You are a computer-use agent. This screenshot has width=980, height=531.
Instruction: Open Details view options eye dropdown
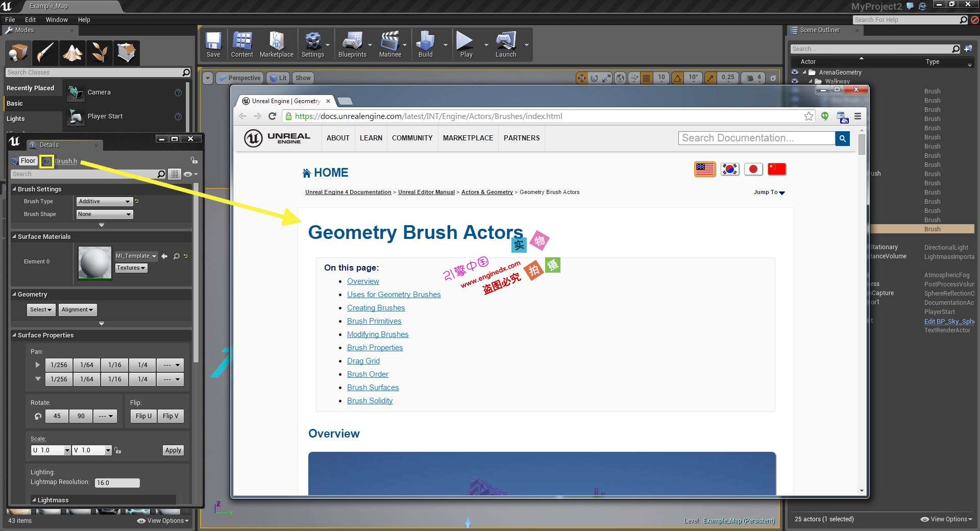click(190, 174)
